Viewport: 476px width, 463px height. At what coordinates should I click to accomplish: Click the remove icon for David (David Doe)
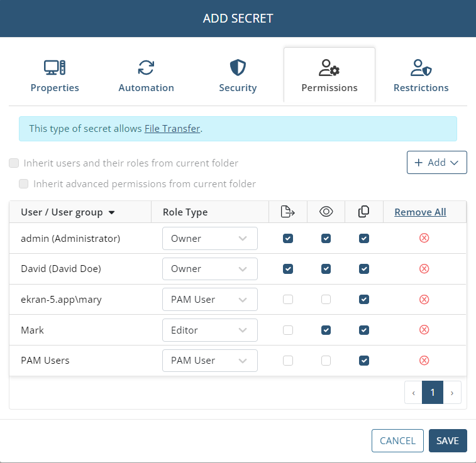pyautogui.click(x=424, y=269)
